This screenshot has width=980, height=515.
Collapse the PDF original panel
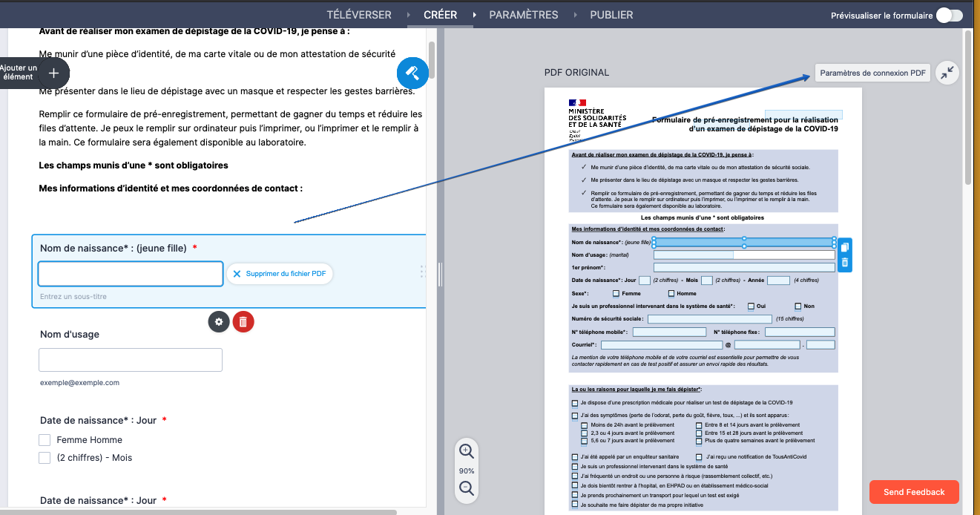pos(947,73)
